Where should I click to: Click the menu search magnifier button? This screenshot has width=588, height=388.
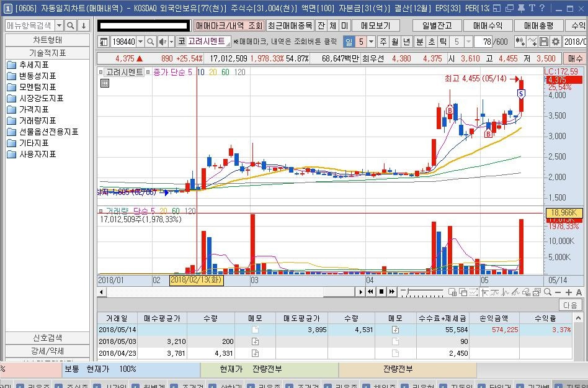click(x=70, y=25)
